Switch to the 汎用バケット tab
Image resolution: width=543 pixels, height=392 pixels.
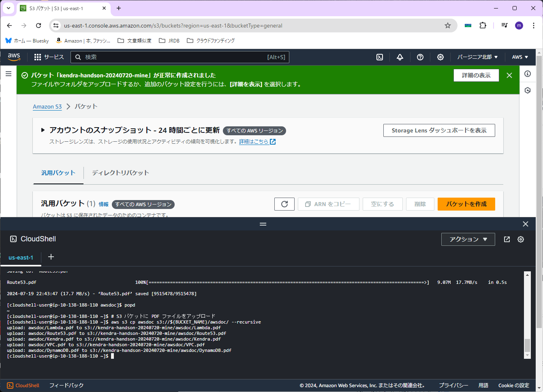[58, 173]
